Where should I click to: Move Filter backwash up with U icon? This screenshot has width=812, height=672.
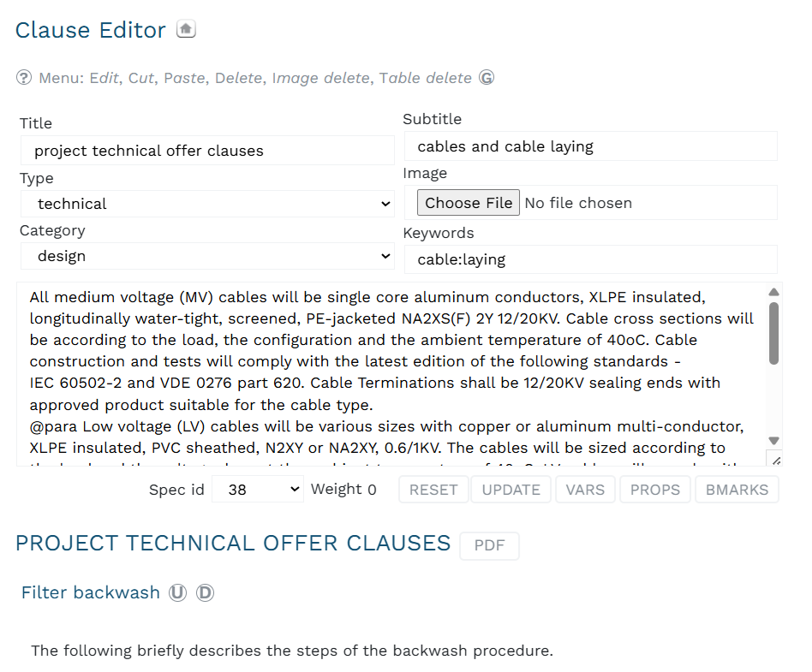click(177, 592)
